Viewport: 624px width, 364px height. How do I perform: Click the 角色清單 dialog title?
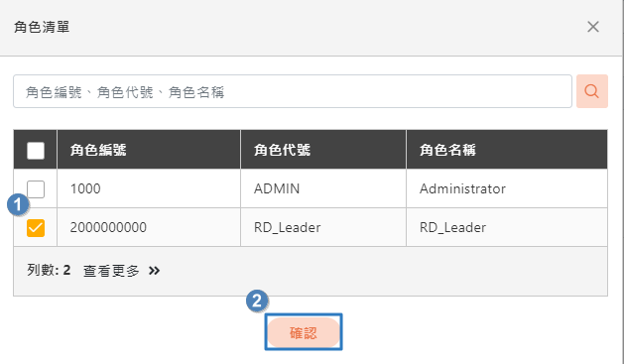(42, 27)
